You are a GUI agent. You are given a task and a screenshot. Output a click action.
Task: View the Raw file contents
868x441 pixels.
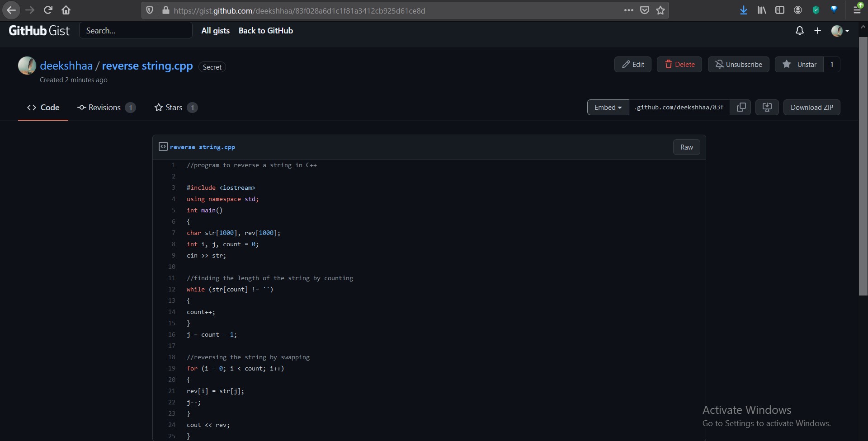click(686, 147)
